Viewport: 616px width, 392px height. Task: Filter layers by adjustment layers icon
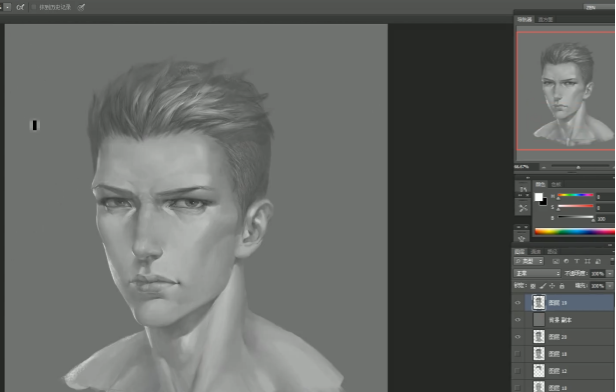566,261
